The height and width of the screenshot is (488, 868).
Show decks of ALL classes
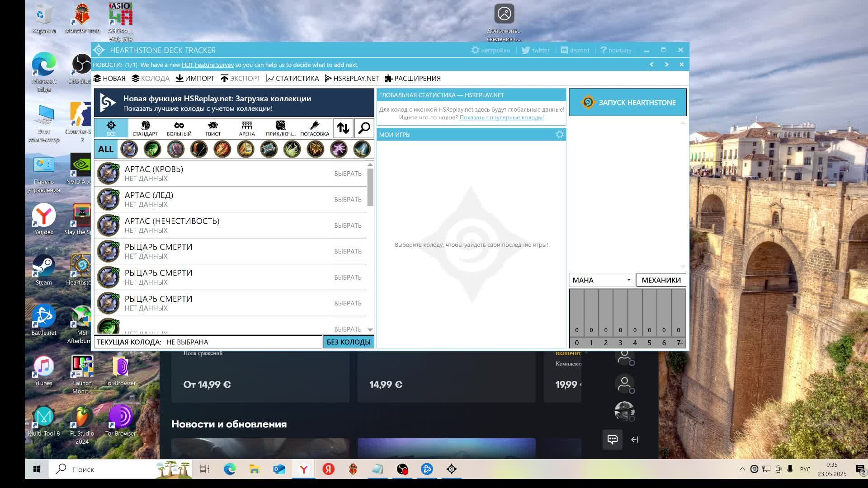click(x=106, y=149)
